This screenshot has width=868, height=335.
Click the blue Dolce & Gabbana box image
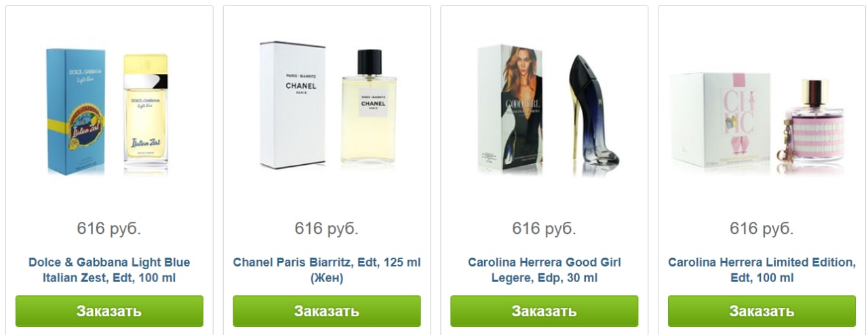pos(75,112)
